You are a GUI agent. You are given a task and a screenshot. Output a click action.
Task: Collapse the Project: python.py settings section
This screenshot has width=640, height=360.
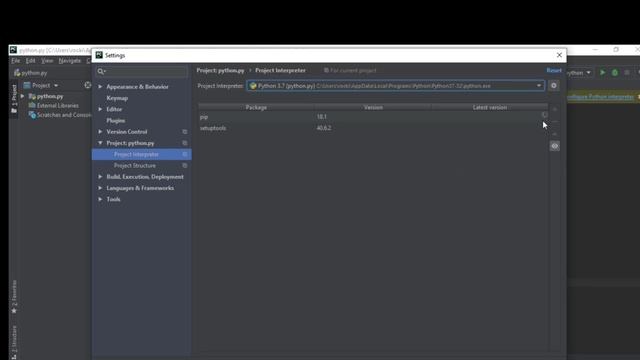(100, 143)
